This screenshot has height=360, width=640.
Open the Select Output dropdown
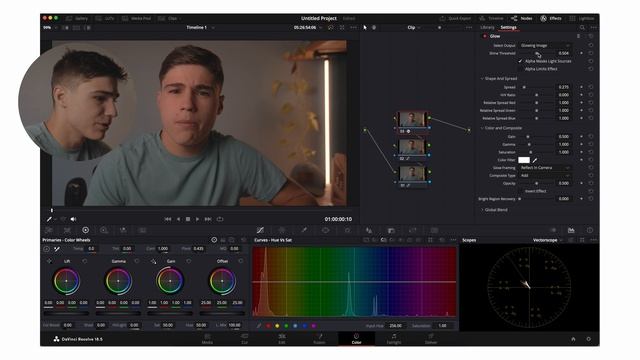545,45
